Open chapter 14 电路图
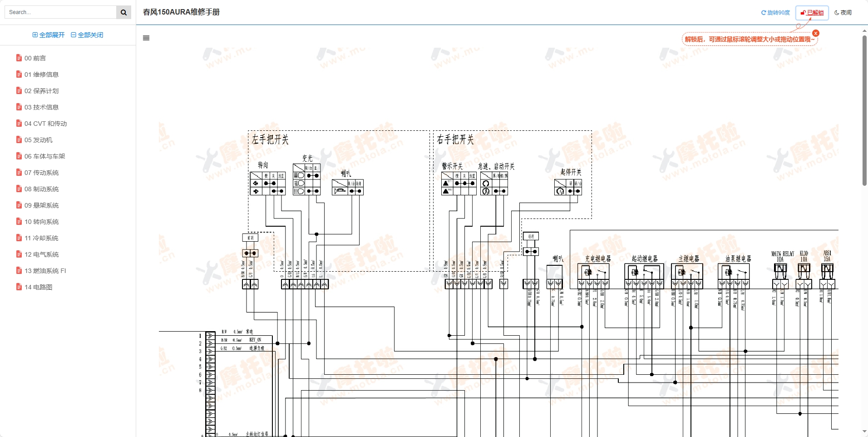 click(x=38, y=287)
